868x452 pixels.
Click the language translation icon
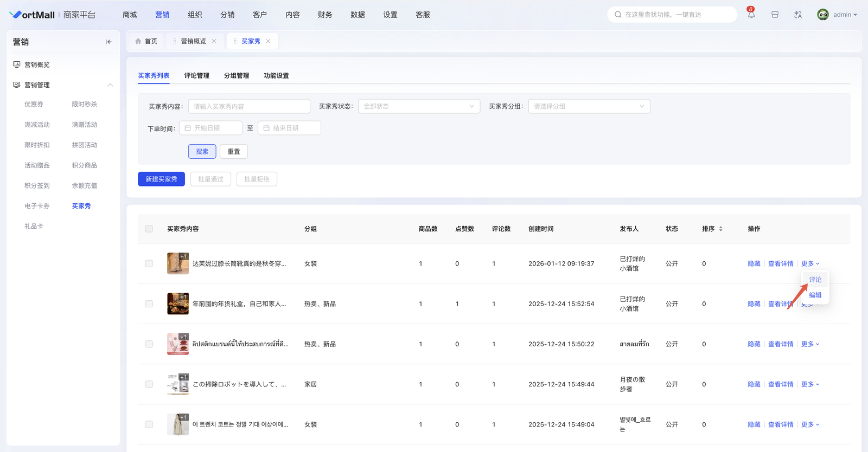pos(798,15)
